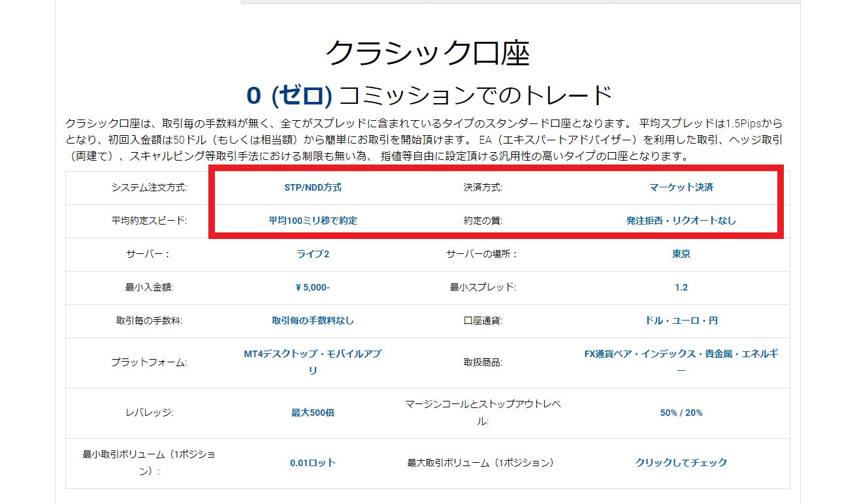
Task: Click the マージンコールとストップアウトレベル: label
Action: [483, 413]
